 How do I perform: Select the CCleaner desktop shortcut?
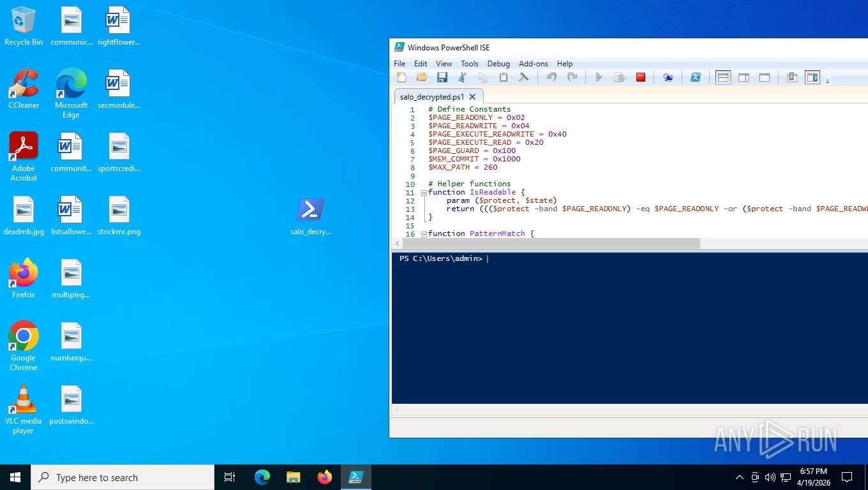click(24, 89)
